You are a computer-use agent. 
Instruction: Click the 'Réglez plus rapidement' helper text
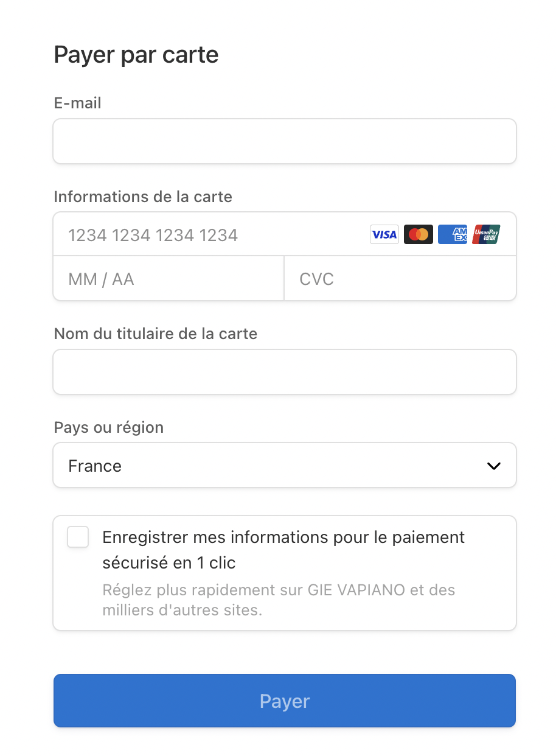coord(279,600)
